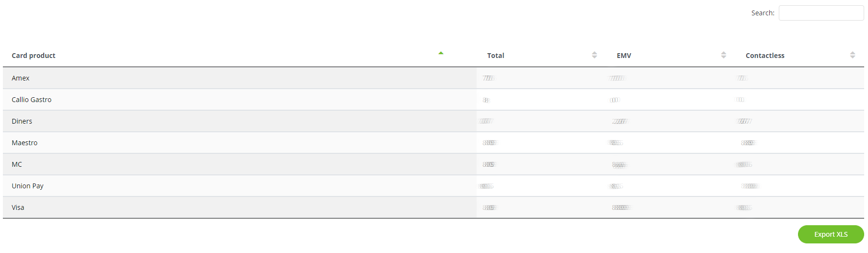Select the MC row
Screen dimensions: 868x253
[x=434, y=164]
